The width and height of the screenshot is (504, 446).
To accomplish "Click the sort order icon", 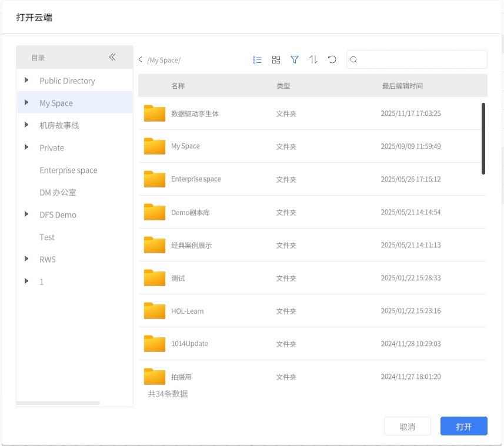I will click(x=313, y=59).
